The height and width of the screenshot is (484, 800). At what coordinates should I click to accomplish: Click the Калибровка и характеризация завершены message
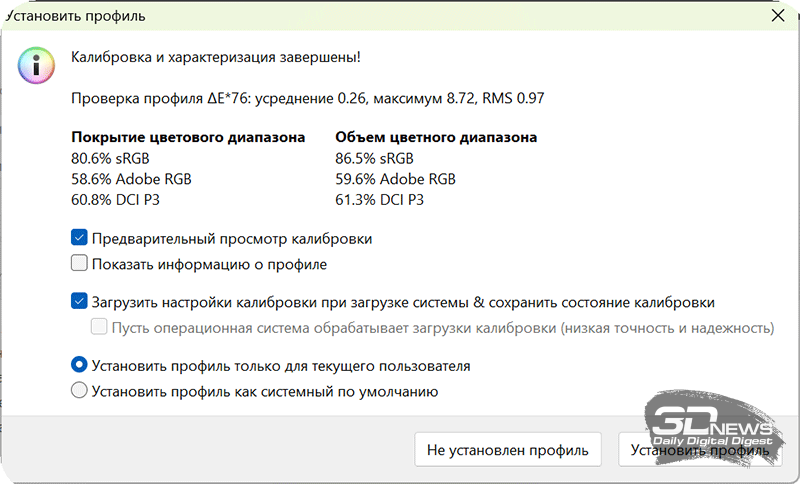pos(216,57)
